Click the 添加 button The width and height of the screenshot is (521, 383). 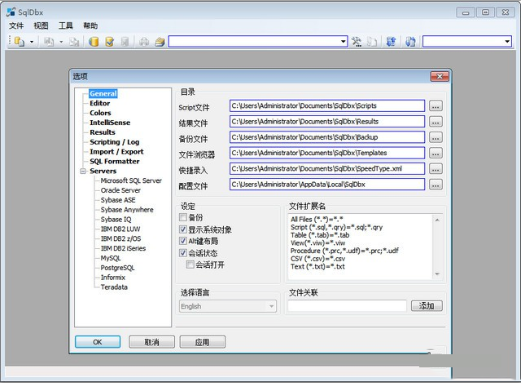[x=427, y=306]
